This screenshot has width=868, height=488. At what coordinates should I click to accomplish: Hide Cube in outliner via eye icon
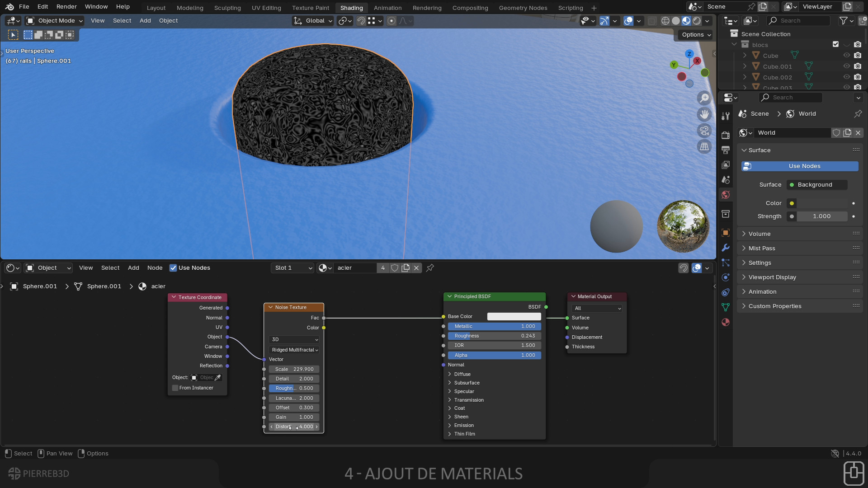pos(847,56)
